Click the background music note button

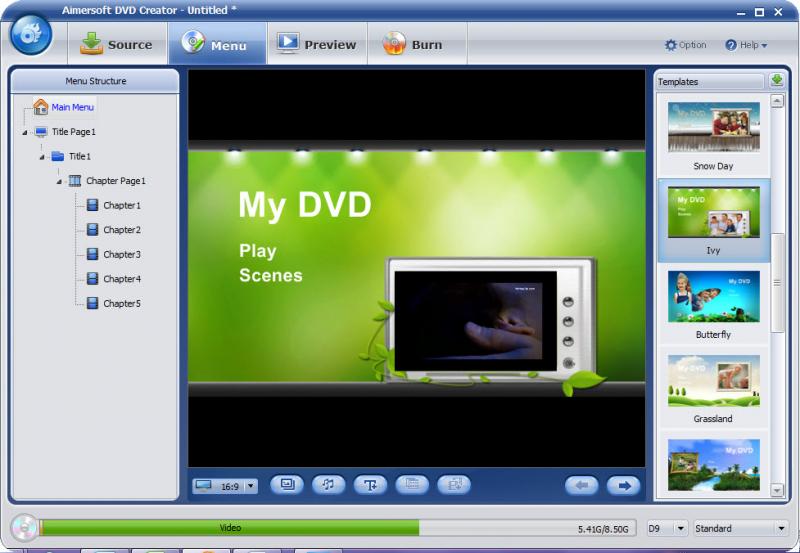[328, 485]
